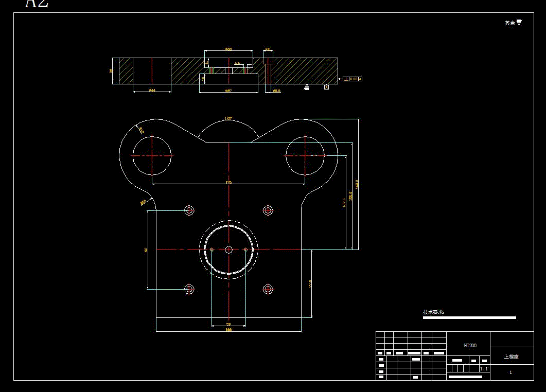Click the 38 hole spacing dimension
546x392 pixels.
tap(228, 324)
